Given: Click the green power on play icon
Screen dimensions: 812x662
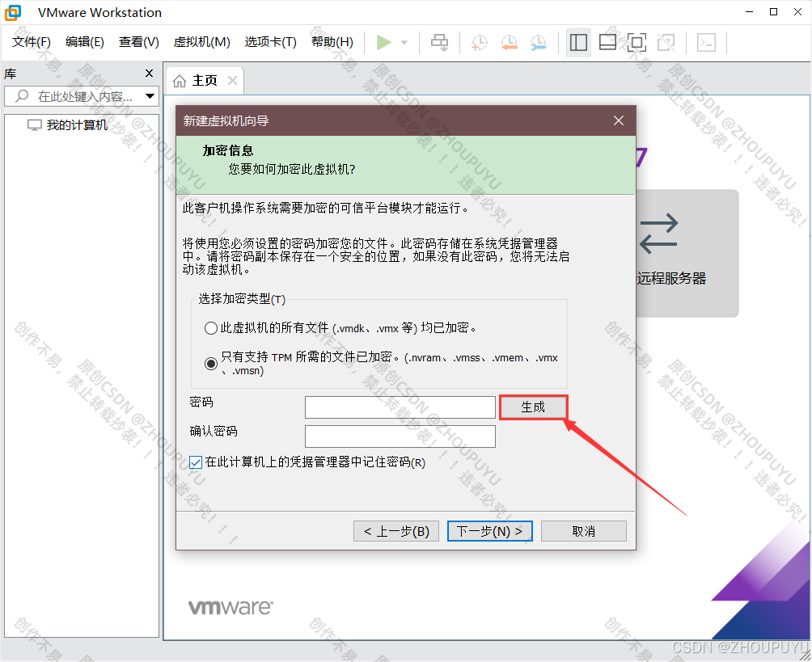Looking at the screenshot, I should point(383,43).
